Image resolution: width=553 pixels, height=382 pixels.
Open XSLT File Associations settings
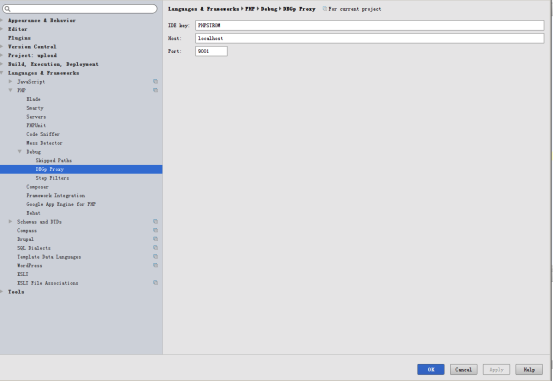point(48,283)
